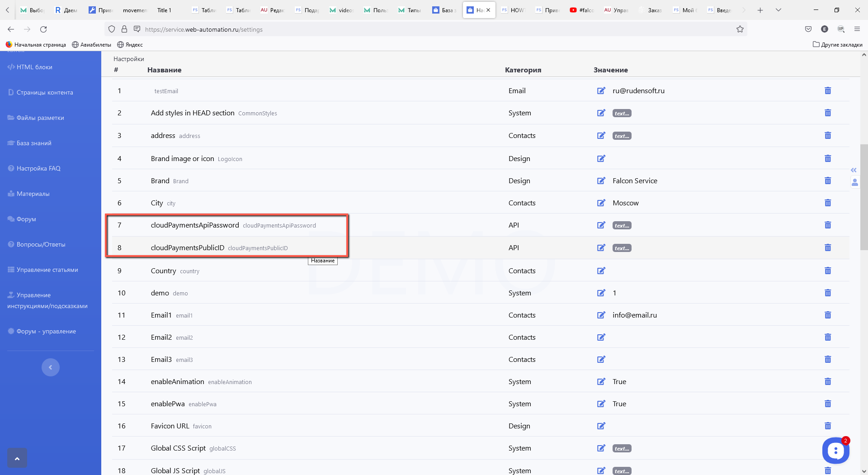Open the chat support widget

835,451
